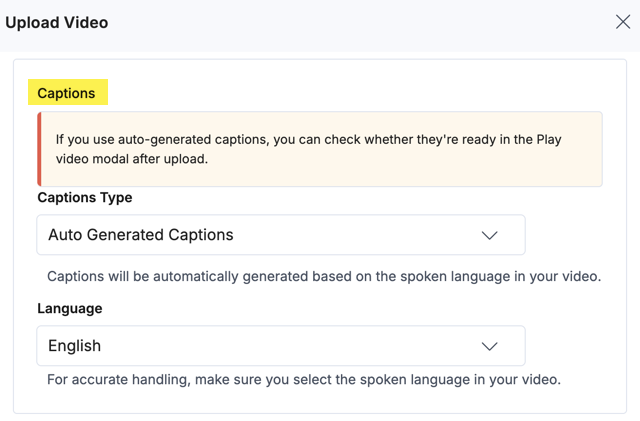Image resolution: width=640 pixels, height=421 pixels.
Task: Click the Captions Type label
Action: click(85, 198)
